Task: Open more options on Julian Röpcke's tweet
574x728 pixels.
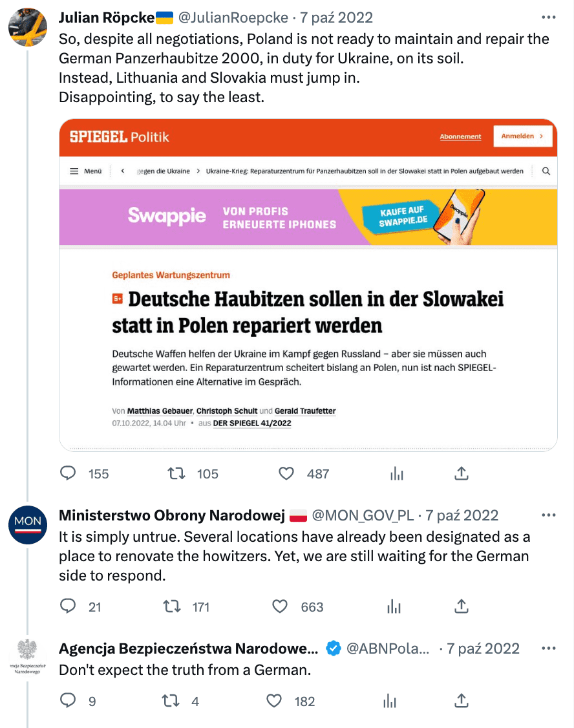Action: (x=548, y=17)
